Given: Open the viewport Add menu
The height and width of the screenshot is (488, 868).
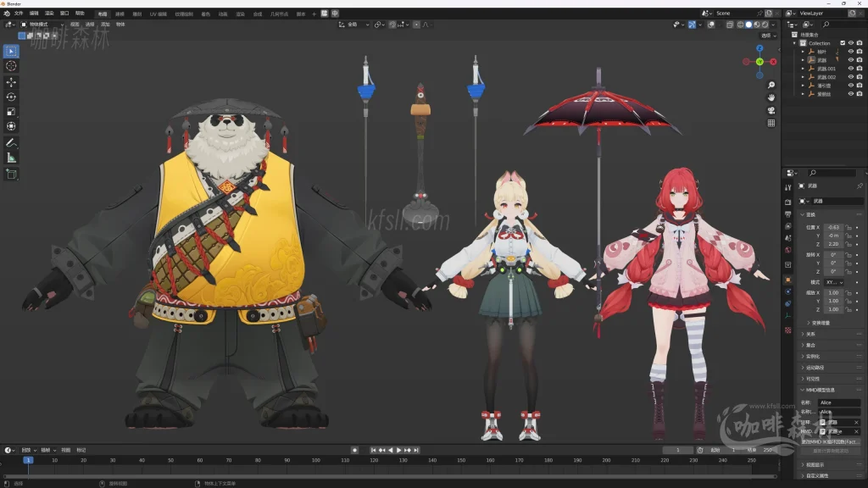Looking at the screenshot, I should (x=105, y=25).
